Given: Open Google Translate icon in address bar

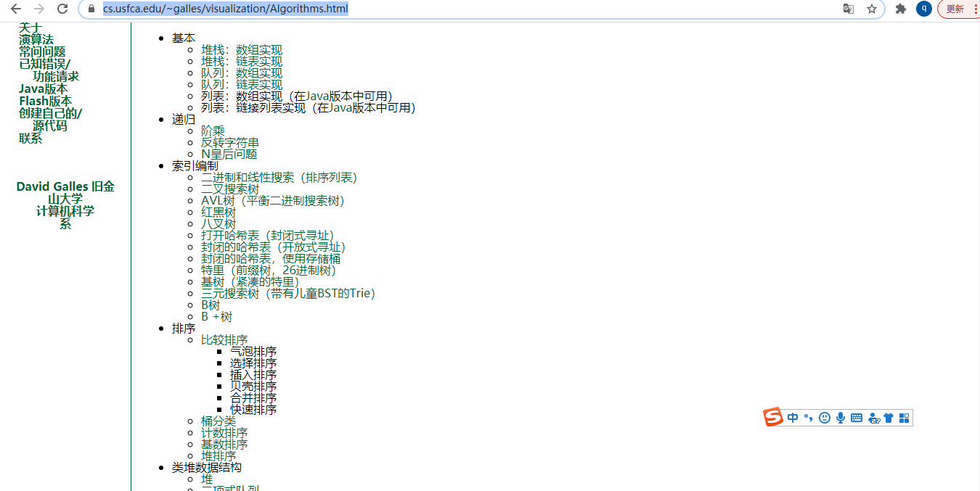Looking at the screenshot, I should pyautogui.click(x=849, y=9).
